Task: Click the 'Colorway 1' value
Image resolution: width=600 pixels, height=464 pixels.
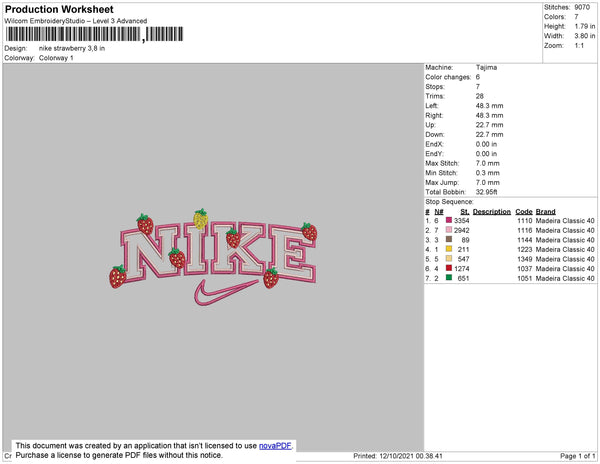Action: (x=56, y=58)
